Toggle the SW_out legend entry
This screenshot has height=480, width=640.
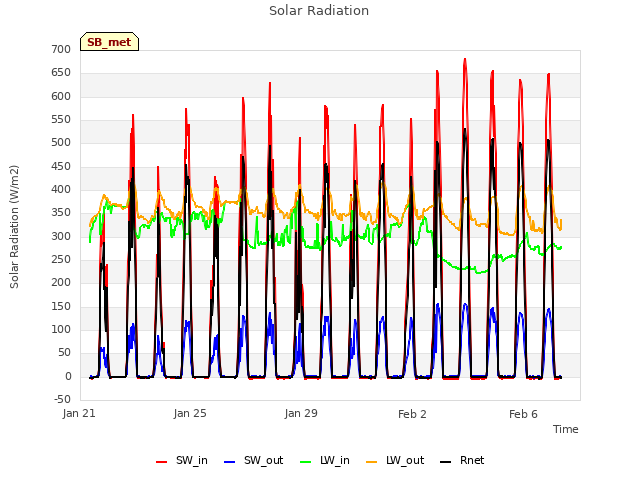(253, 460)
